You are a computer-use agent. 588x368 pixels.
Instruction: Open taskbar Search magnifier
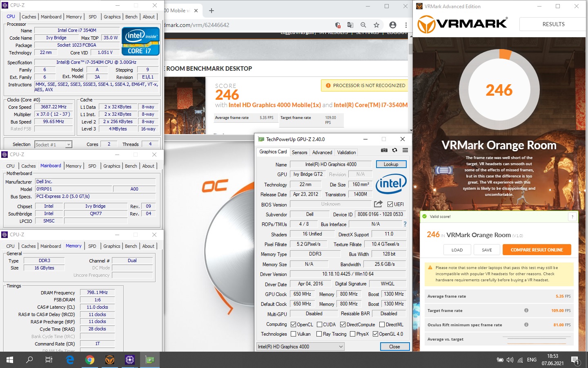[29, 360]
